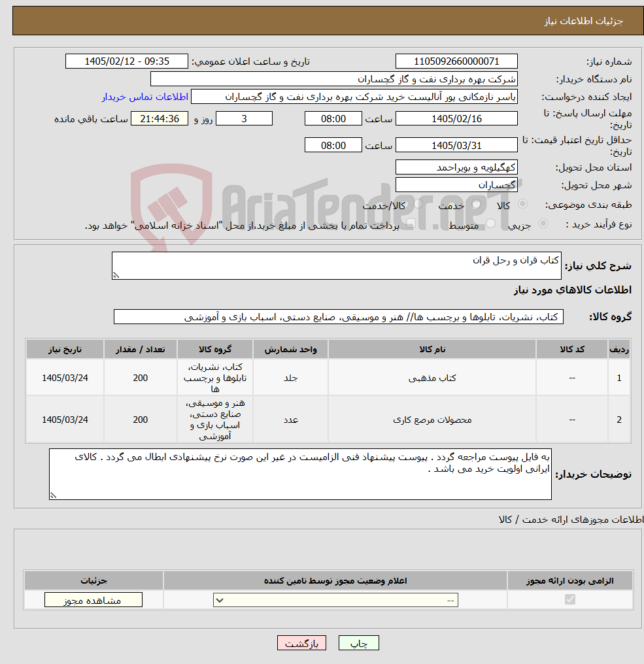The height and width of the screenshot is (664, 644).
Task: Click the شرح کلی نیاز label
Action: (598, 266)
